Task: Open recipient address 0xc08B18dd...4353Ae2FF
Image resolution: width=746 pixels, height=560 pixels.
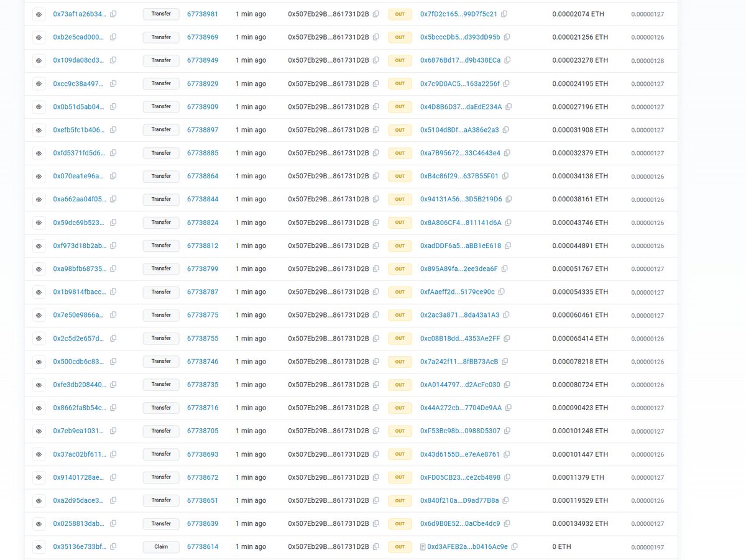Action: (x=460, y=338)
